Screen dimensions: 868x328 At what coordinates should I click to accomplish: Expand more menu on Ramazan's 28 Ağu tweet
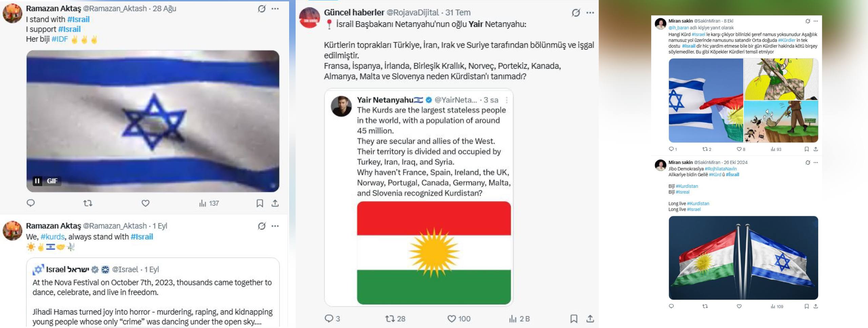click(x=275, y=9)
